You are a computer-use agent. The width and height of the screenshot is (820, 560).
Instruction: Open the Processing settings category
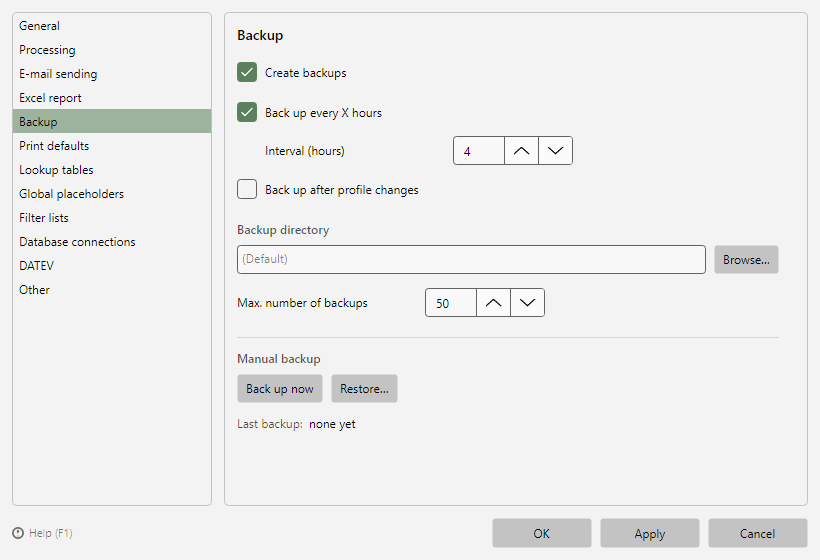[x=112, y=50]
